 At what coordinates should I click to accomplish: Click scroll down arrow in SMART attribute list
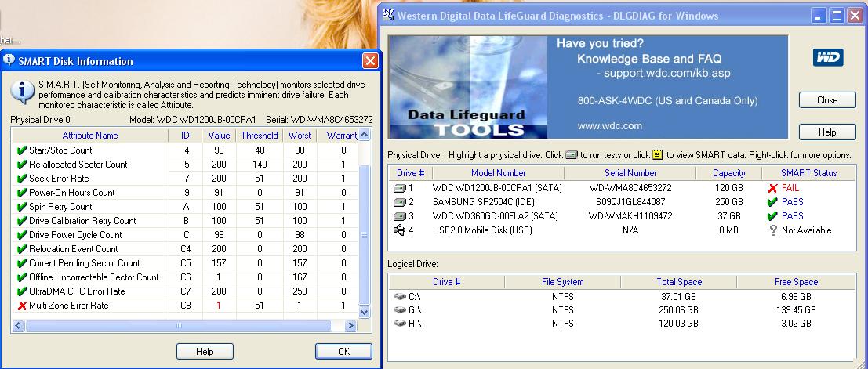[364, 313]
